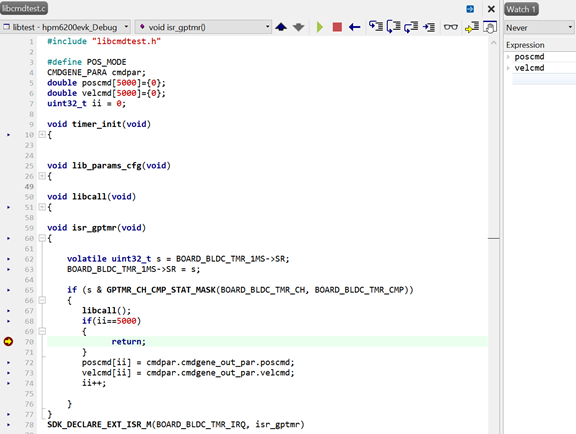Click the blue up call-stack arrow
Image resolution: width=576 pixels, height=434 pixels.
pyautogui.click(x=281, y=27)
